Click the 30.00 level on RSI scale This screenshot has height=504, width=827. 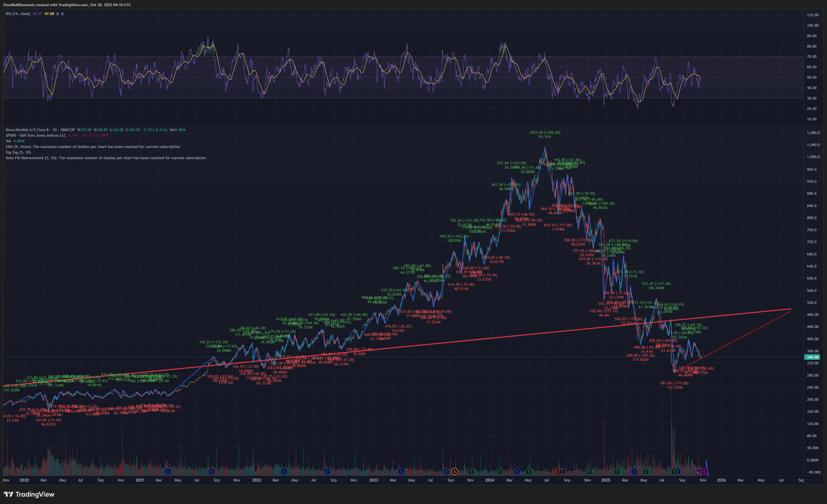(811, 98)
